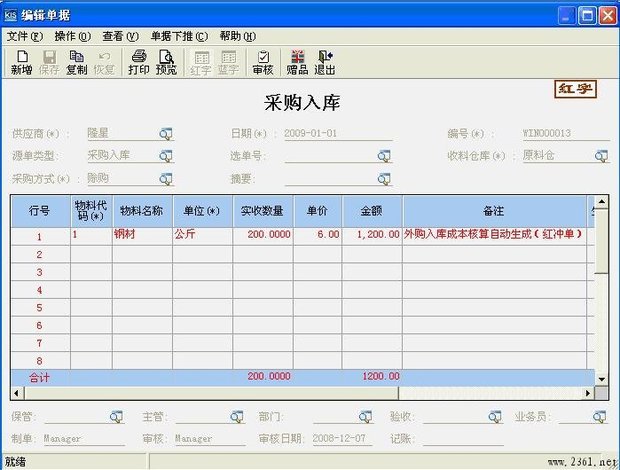Select the quantity cell 200.0000 in row 1
This screenshot has height=470, width=620.
(263, 235)
